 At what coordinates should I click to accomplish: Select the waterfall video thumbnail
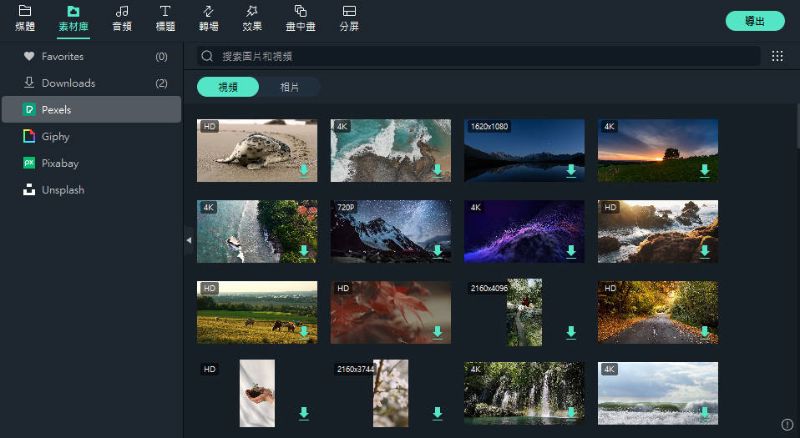coord(524,393)
